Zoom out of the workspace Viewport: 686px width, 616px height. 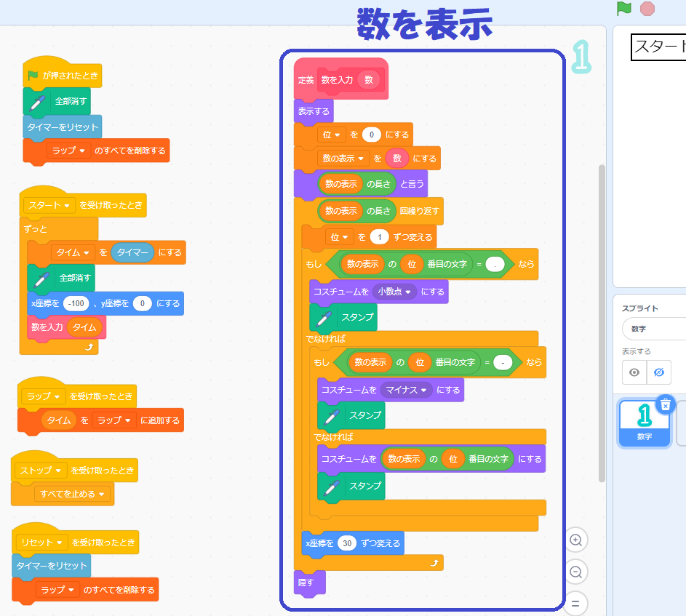pos(576,572)
